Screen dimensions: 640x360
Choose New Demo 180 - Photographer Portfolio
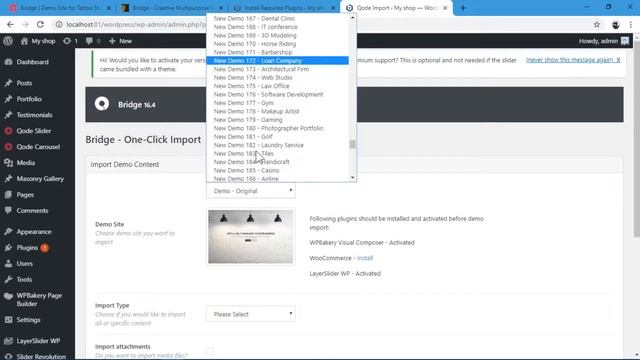click(x=278, y=128)
